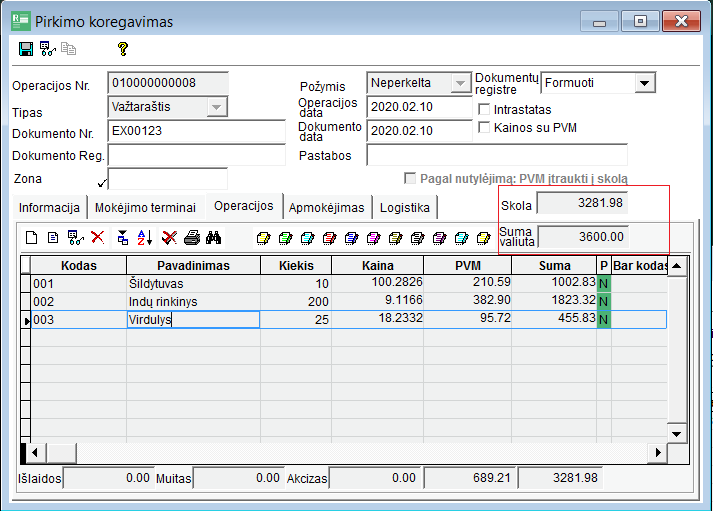Click the blue note icon
Viewport: 713px width, 511px height.
(351, 238)
